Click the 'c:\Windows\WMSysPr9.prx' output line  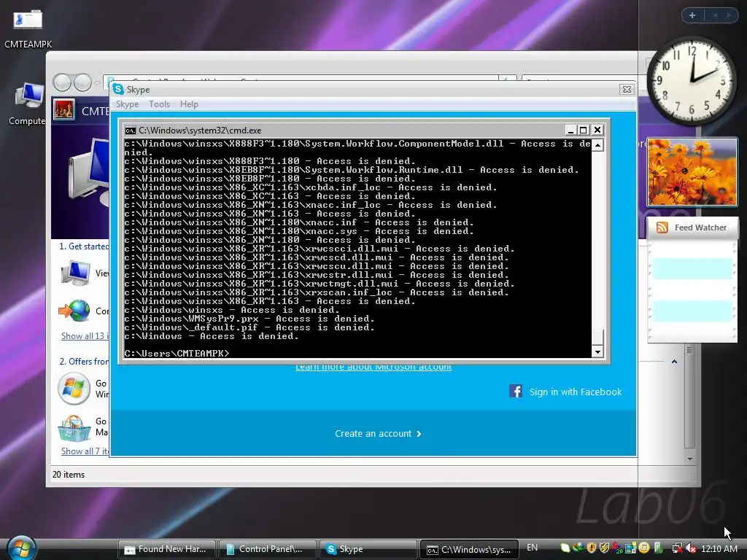[x=249, y=319]
